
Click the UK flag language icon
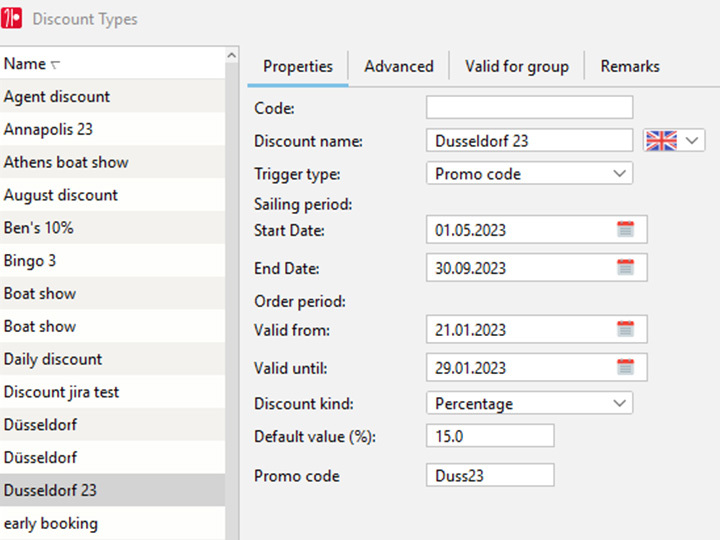tap(661, 141)
